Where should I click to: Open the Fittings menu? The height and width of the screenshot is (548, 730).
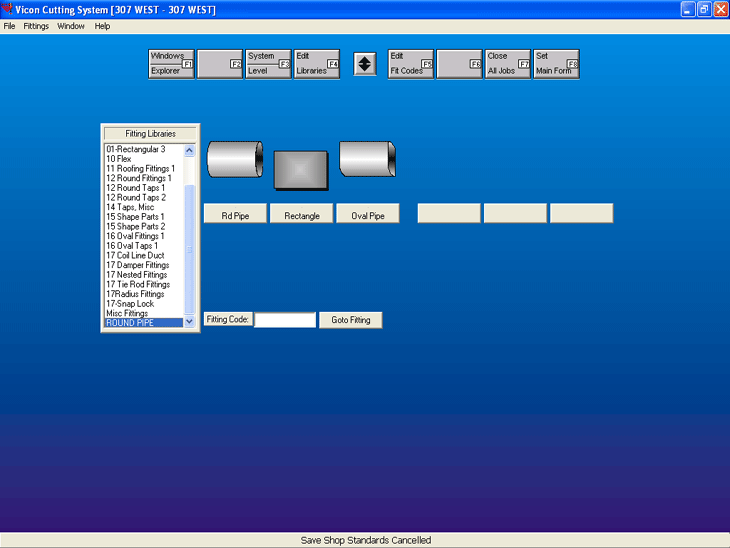tap(36, 26)
